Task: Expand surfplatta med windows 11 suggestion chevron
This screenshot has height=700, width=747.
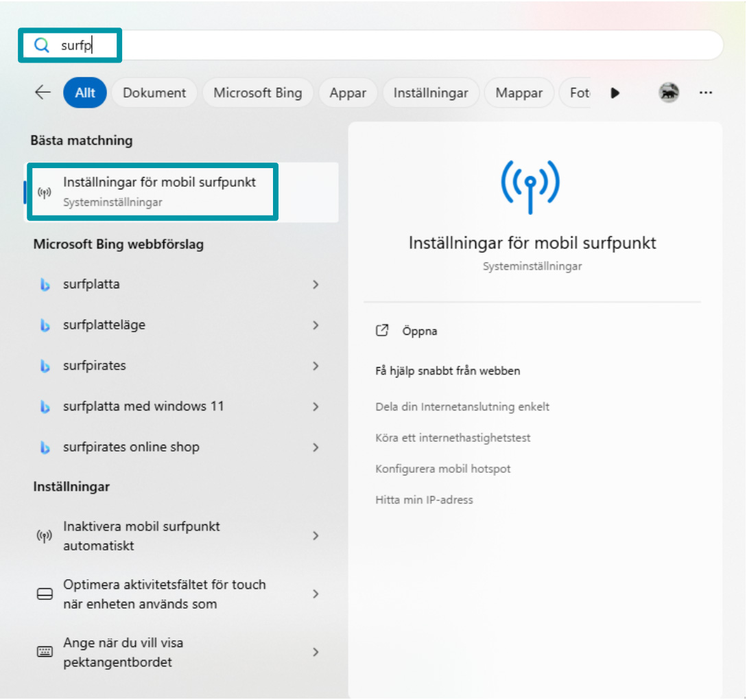Action: tap(316, 407)
